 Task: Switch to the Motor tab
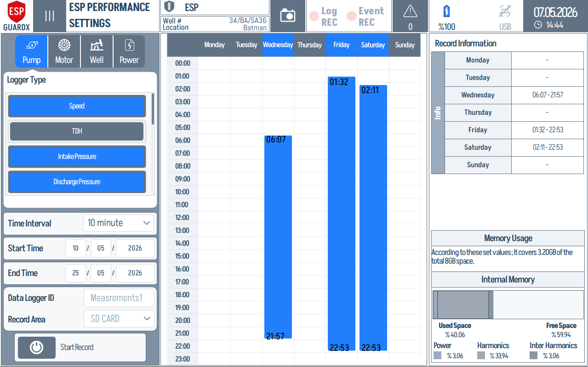(x=64, y=51)
